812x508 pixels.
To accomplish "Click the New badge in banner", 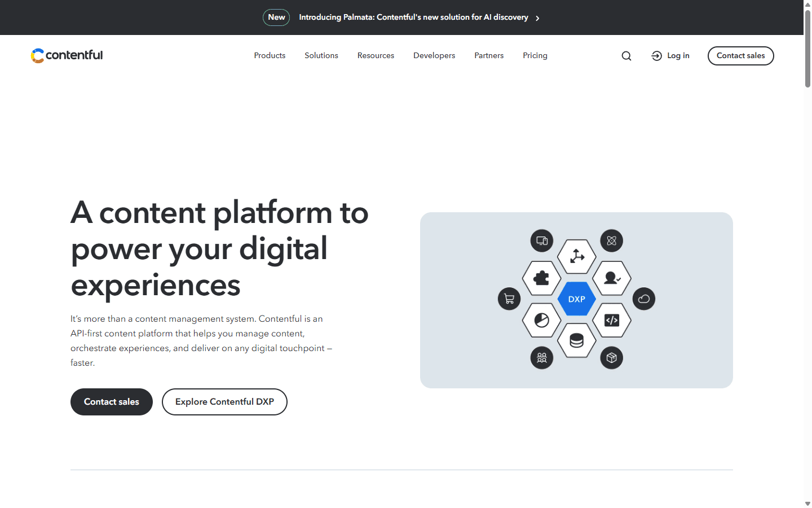I will [x=276, y=17].
